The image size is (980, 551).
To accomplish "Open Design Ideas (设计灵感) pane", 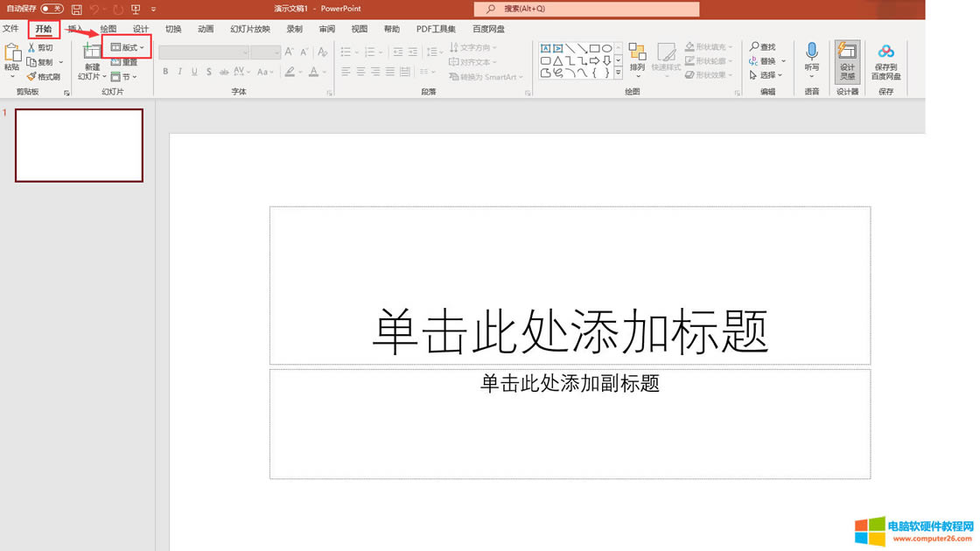I will pos(847,60).
